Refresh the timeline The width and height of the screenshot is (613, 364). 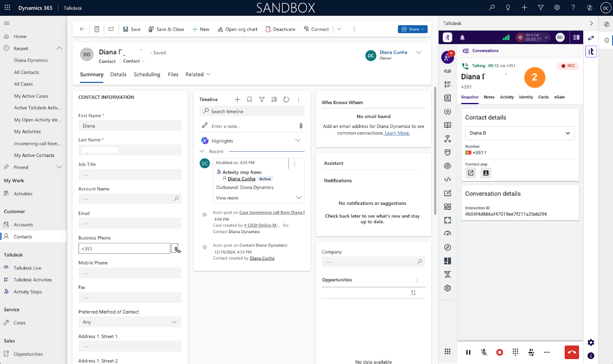286,100
